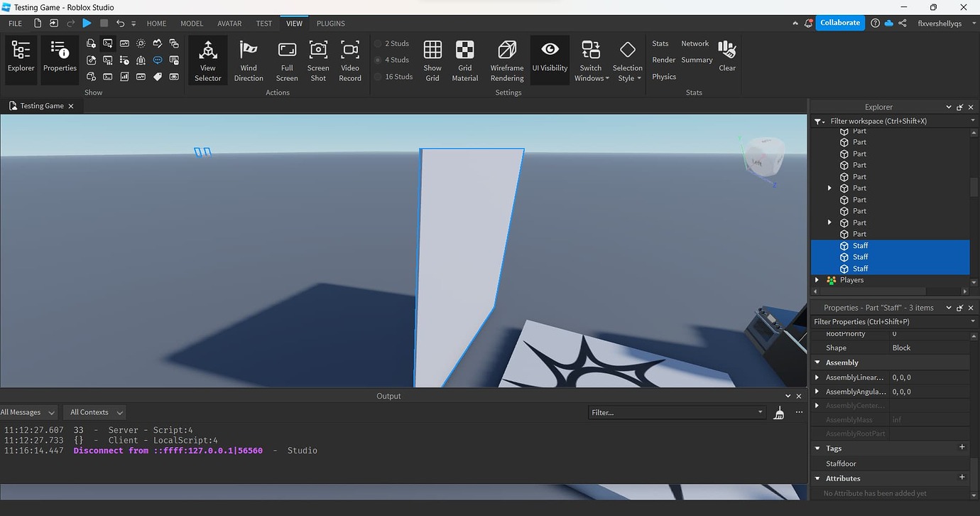980x516 pixels.
Task: Switch to the MODEL ribbon tab
Action: pos(192,23)
